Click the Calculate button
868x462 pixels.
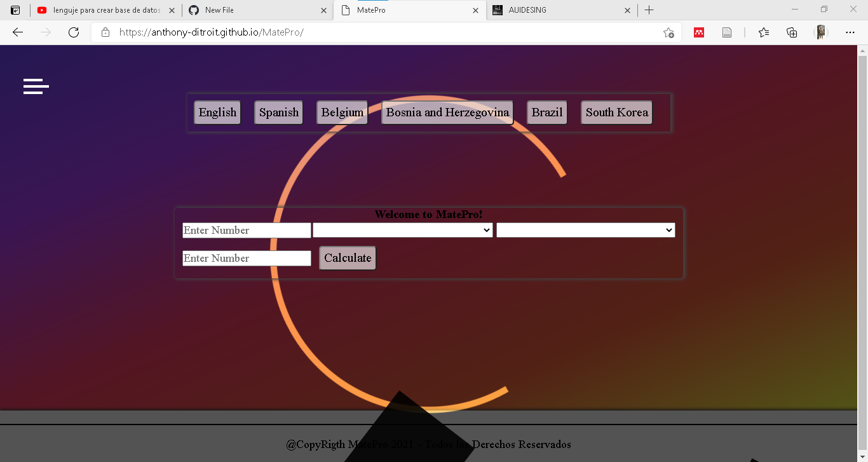[347, 258]
